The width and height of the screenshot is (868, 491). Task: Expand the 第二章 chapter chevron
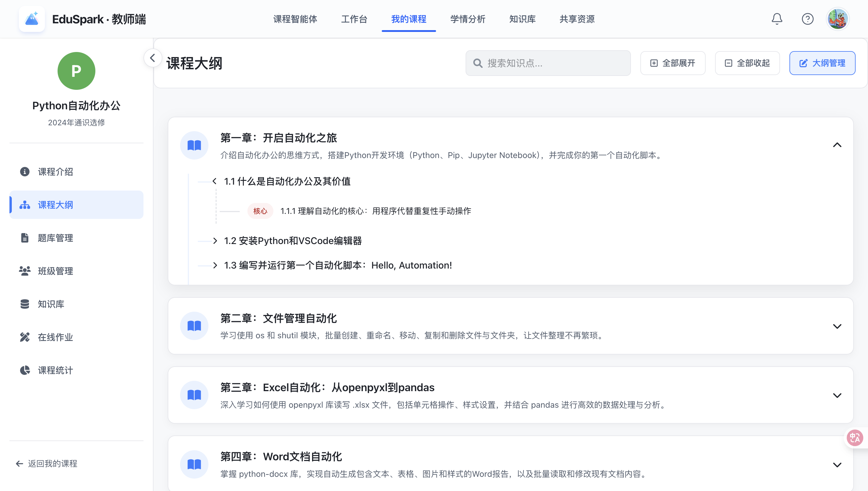coord(837,326)
